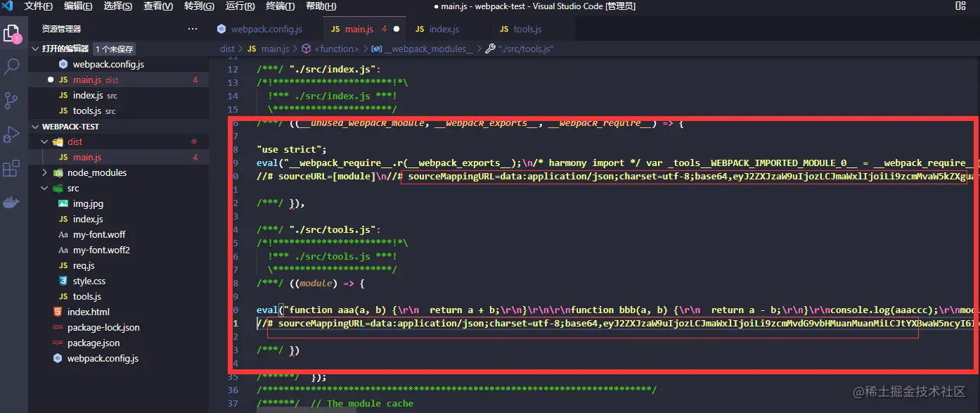980x413 pixels.
Task: Open 帮助(H) menu
Action: click(x=321, y=6)
